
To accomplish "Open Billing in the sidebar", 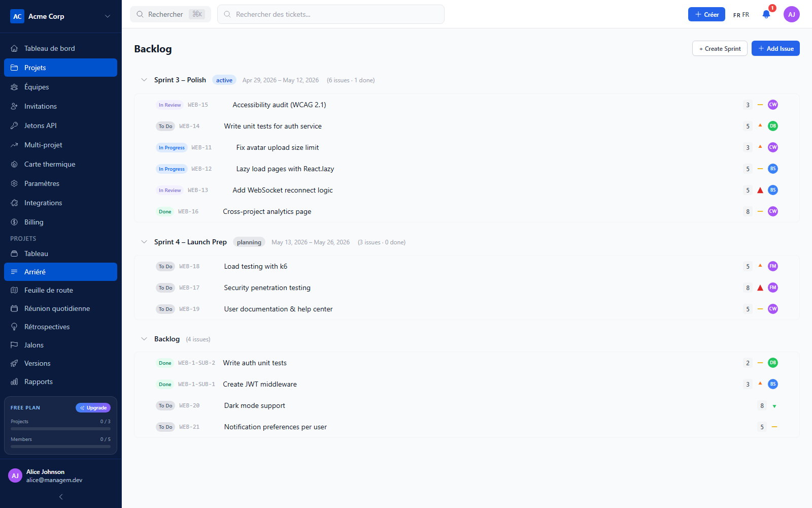I will tap(60, 222).
